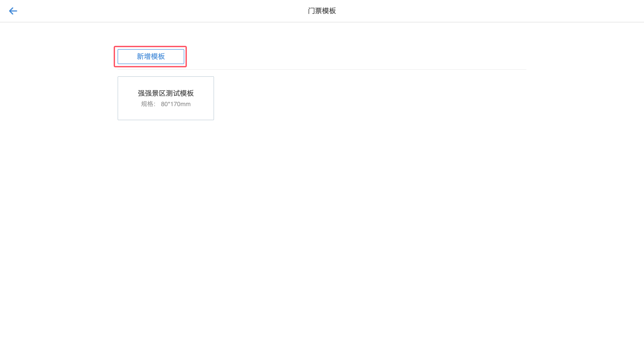The image size is (644, 350).
Task: Open the 强强景区测试模板 template card
Action: [x=166, y=98]
